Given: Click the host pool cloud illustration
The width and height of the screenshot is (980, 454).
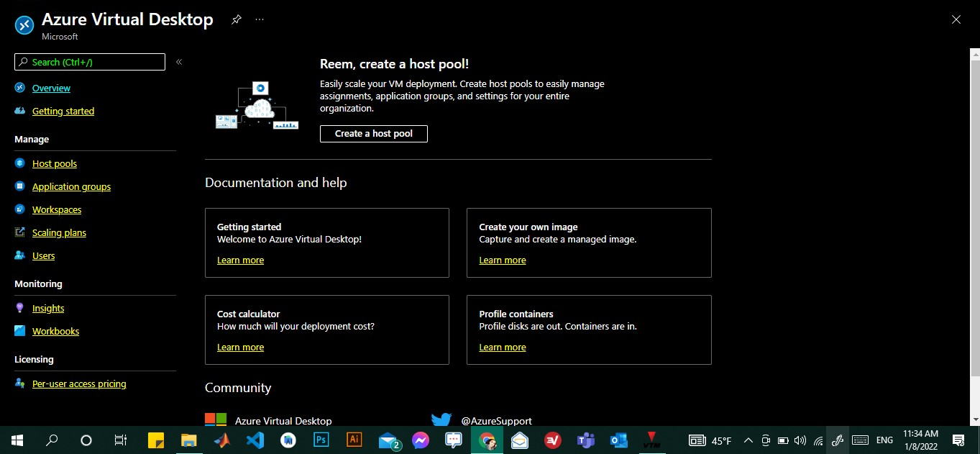Looking at the screenshot, I should [257, 106].
